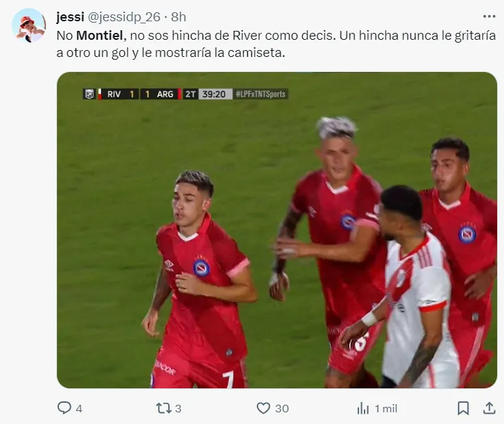Image resolution: width=504 pixels, height=424 pixels.
Task: Click the reply count 4
Action: [79, 409]
